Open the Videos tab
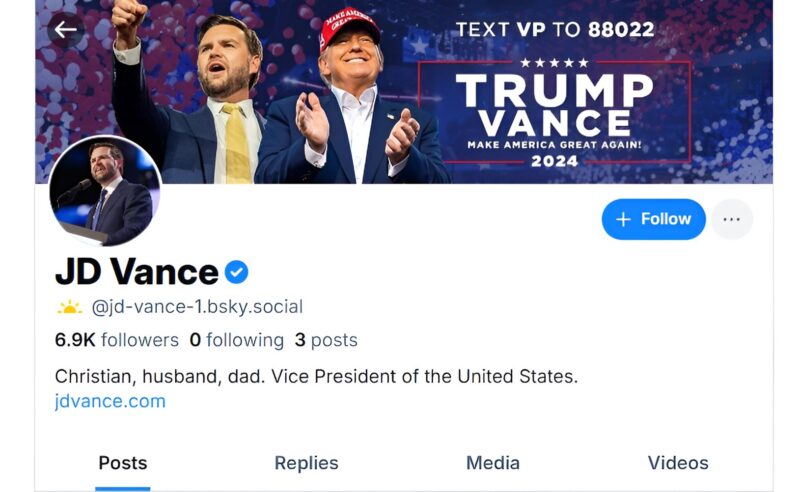800x492 pixels. pos(678,463)
